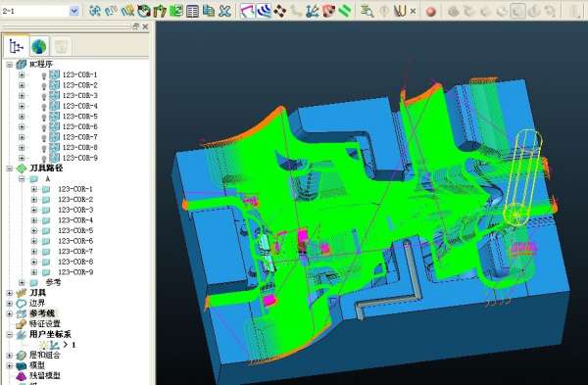This screenshot has width=588, height=385.
Task: Click the blue scissors toolbar icon
Action: (x=224, y=11)
